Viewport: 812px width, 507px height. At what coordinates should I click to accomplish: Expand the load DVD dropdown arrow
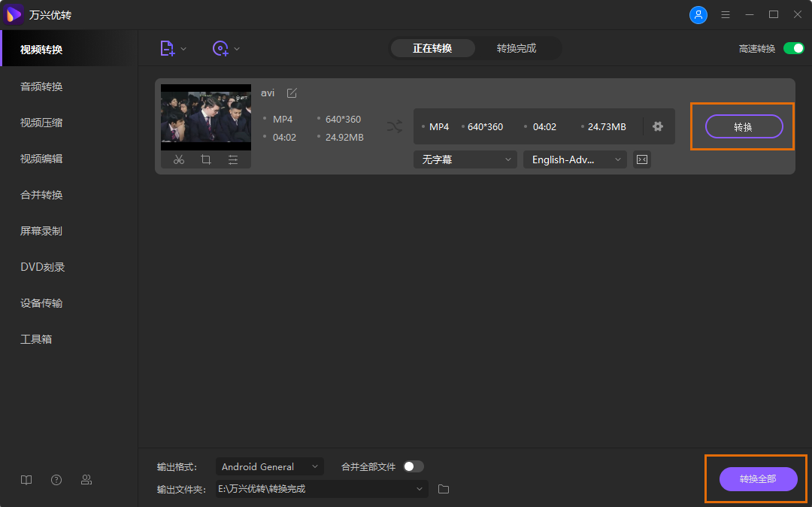237,49
